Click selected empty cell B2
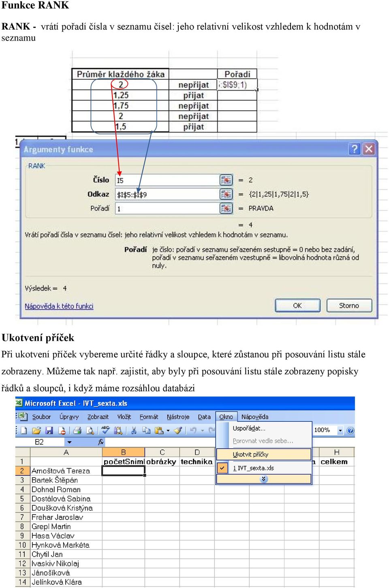The image size is (389, 588). (123, 471)
